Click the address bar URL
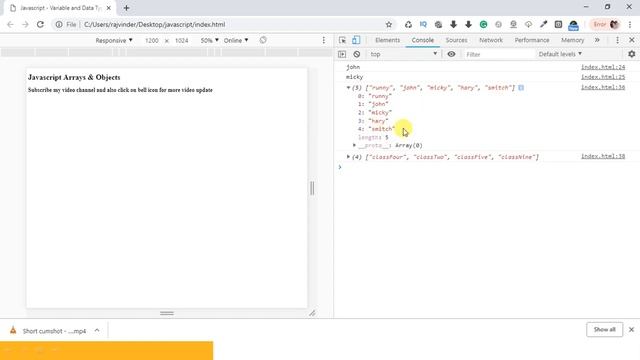 154,24
